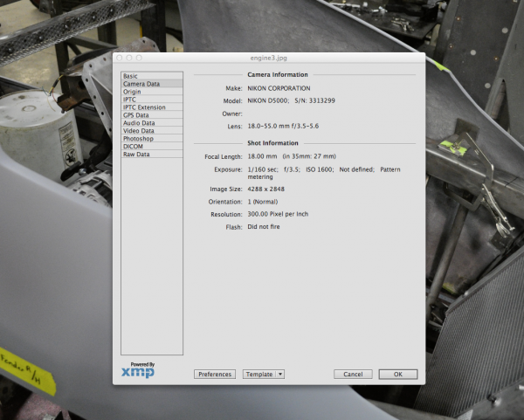Open the Basic metadata section
This screenshot has width=524, height=420.
(131, 76)
